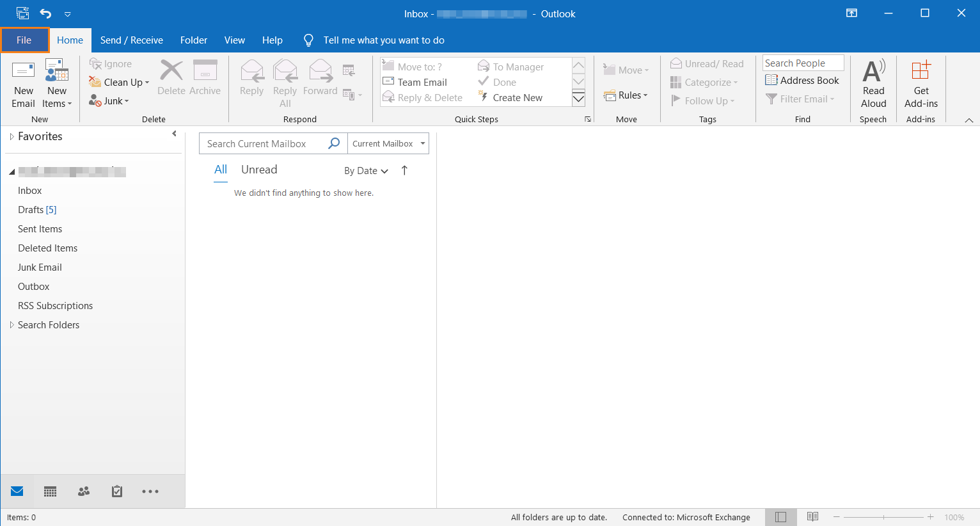
Task: Click the New Email icon
Action: coord(24,70)
